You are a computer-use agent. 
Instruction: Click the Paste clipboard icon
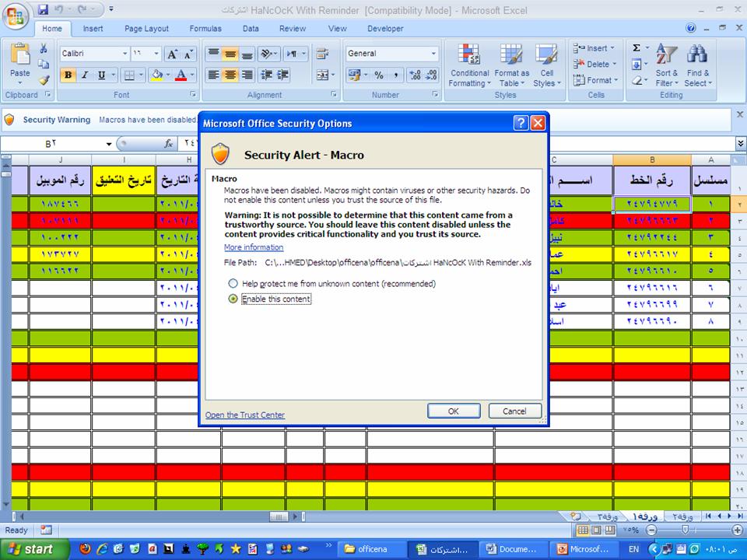(x=20, y=54)
